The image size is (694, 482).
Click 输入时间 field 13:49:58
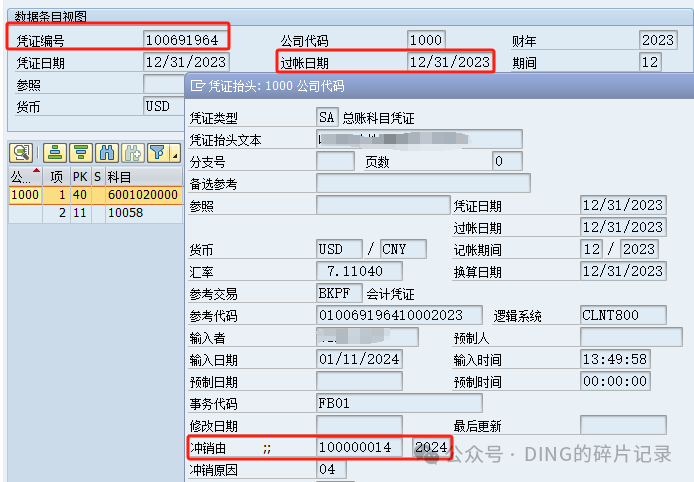coord(615,359)
